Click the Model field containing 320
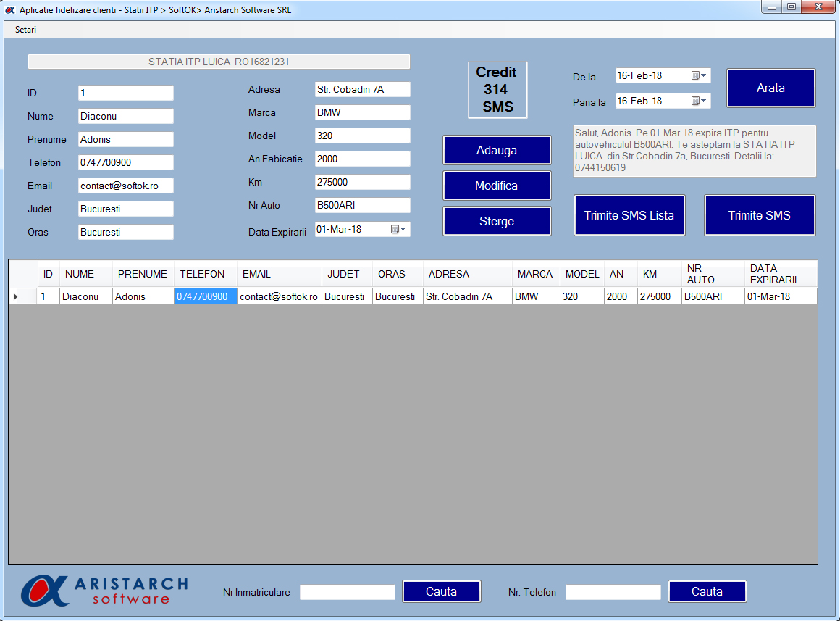 click(x=363, y=136)
